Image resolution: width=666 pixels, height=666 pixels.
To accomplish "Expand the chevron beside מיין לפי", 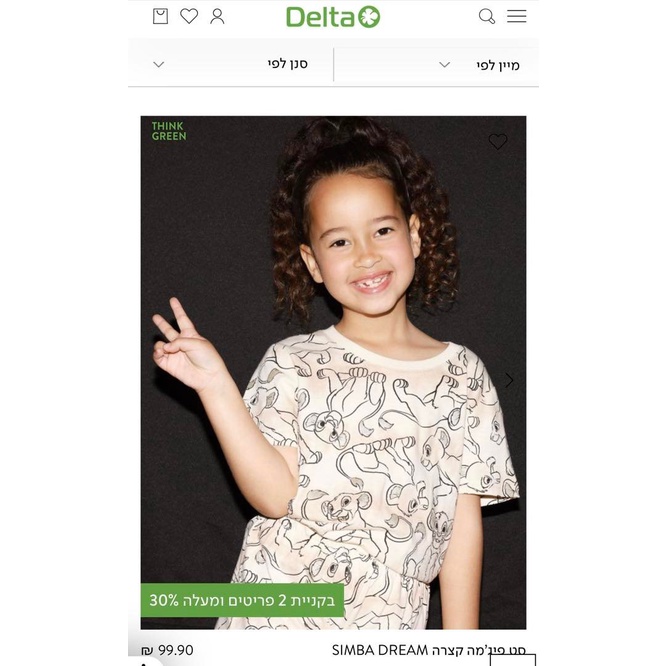I will pyautogui.click(x=444, y=65).
